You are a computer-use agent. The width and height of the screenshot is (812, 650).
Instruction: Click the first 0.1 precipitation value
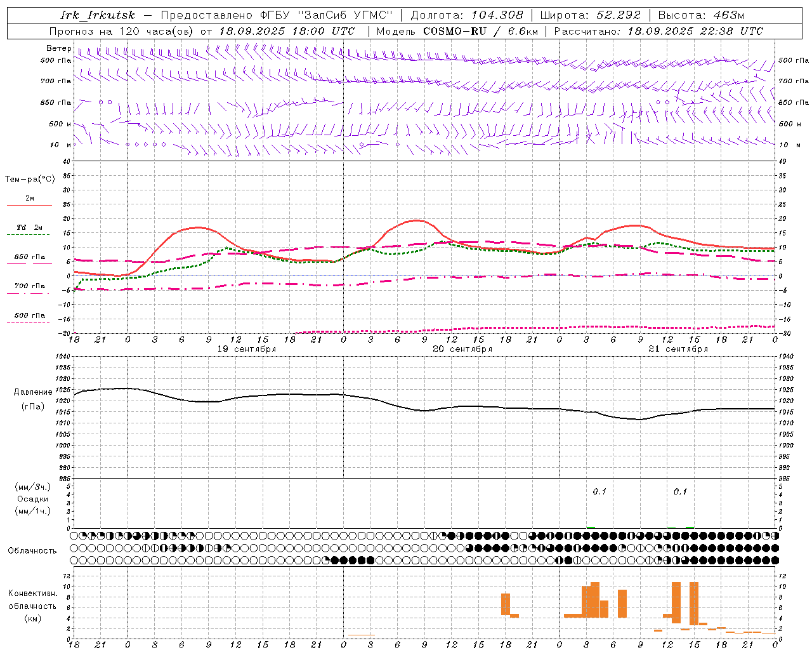point(599,492)
